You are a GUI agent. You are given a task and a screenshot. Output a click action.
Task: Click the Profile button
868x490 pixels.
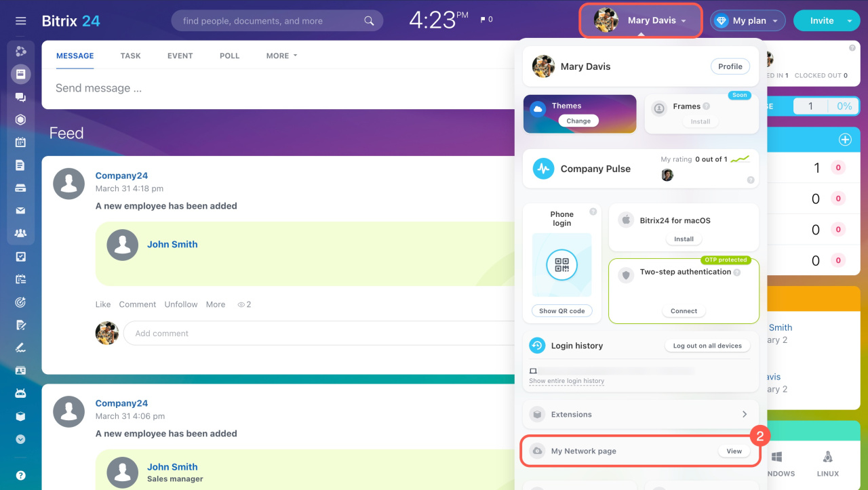click(730, 66)
